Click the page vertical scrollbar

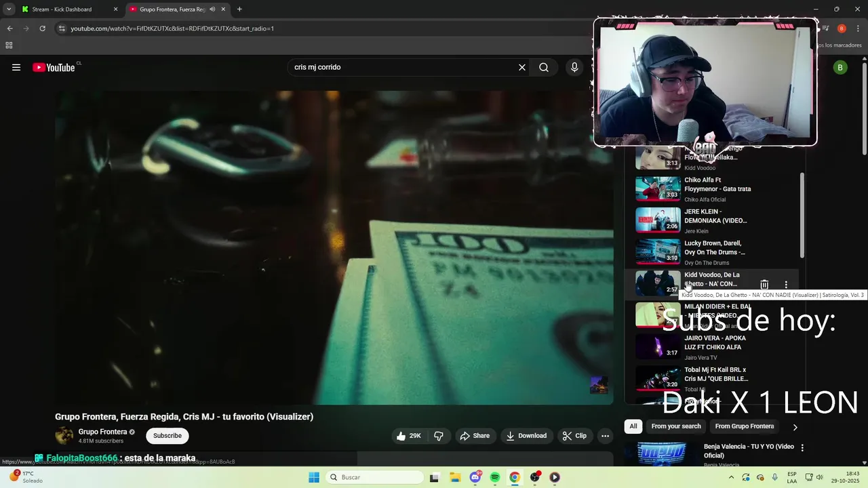[864, 108]
